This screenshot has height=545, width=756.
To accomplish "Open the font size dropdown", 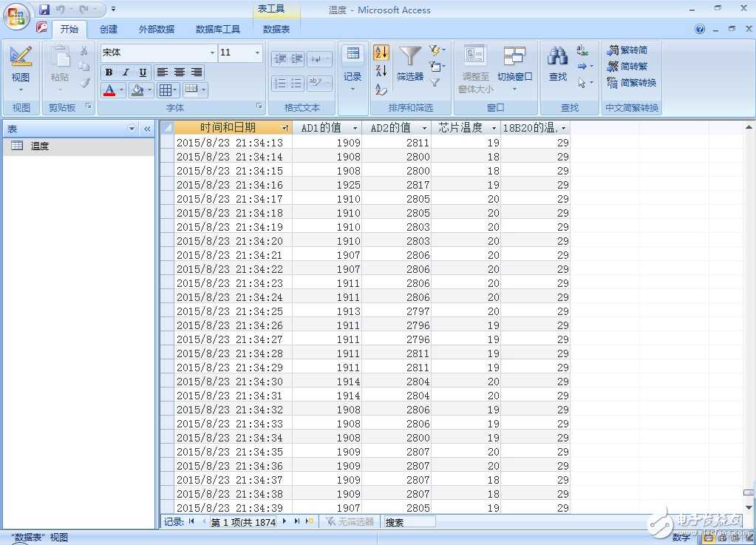I will tap(257, 53).
